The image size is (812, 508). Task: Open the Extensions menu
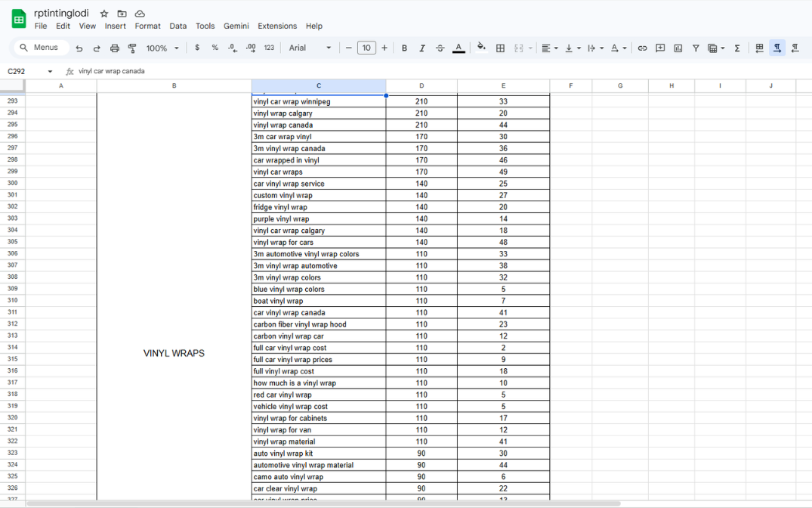click(277, 26)
